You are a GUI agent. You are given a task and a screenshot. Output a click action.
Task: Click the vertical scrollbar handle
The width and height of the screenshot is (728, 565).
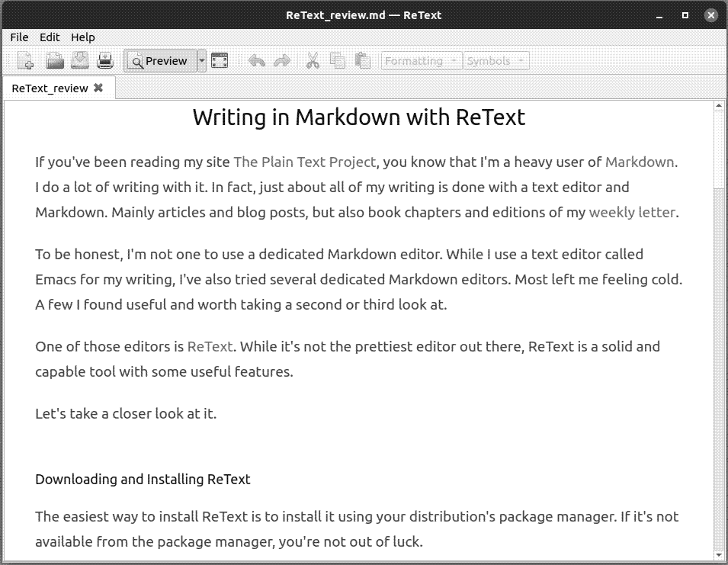tap(719, 149)
